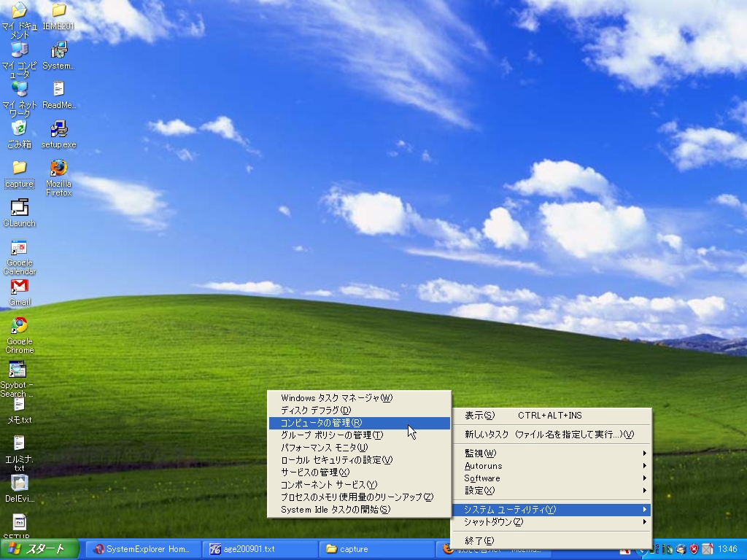Select the setup.exe desktop icon
This screenshot has height=560, width=747.
[x=58, y=135]
